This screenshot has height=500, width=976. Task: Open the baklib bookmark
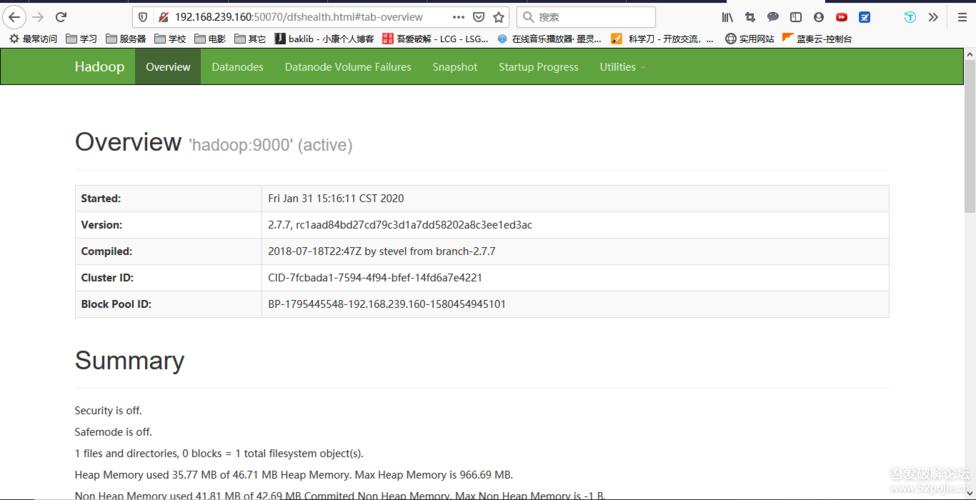tap(324, 39)
